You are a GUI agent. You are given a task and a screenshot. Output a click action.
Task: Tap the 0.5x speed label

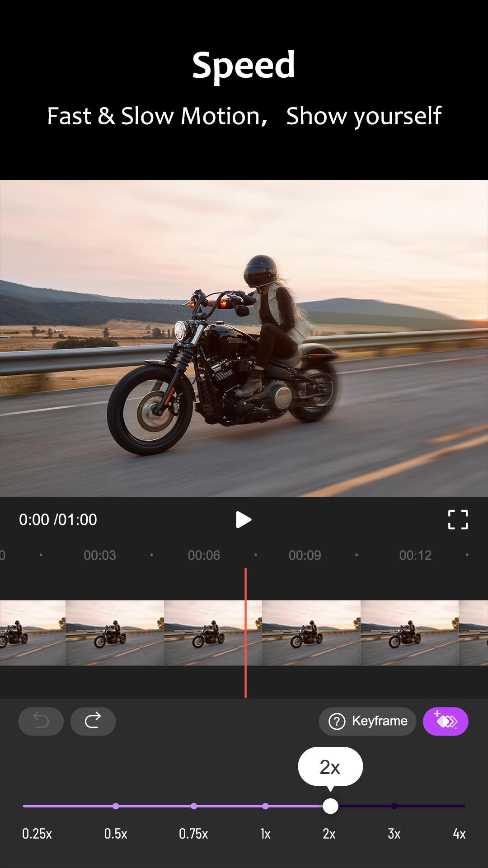[x=116, y=834]
